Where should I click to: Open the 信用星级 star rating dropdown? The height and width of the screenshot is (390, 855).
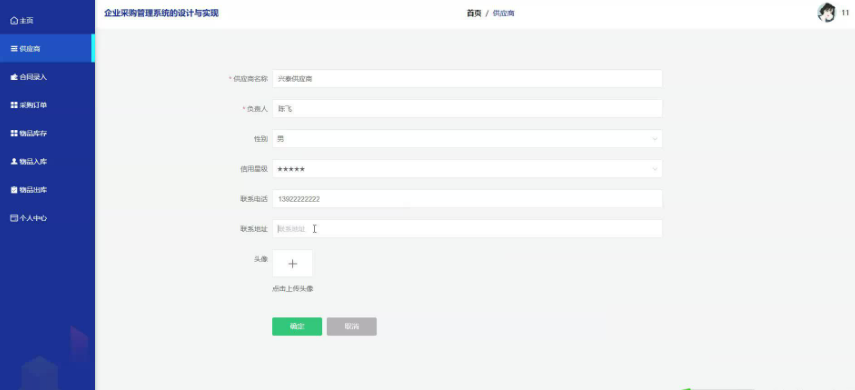click(467, 169)
